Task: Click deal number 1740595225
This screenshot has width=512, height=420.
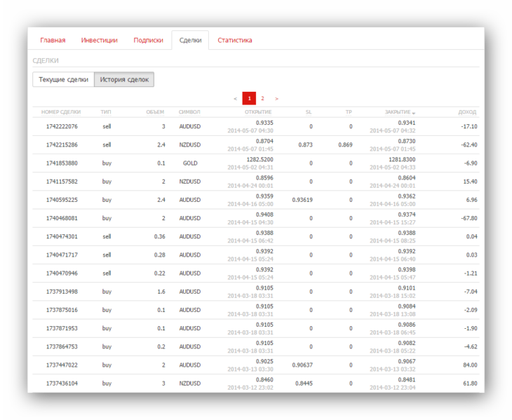Action: [x=62, y=200]
